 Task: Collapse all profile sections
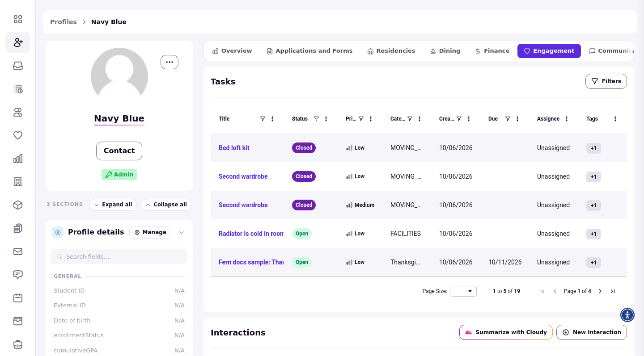tap(166, 205)
